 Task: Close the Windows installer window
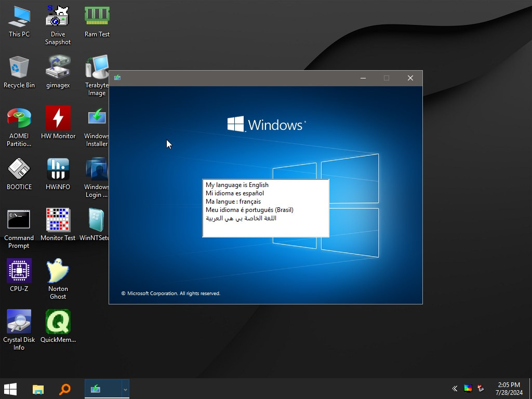coord(410,78)
